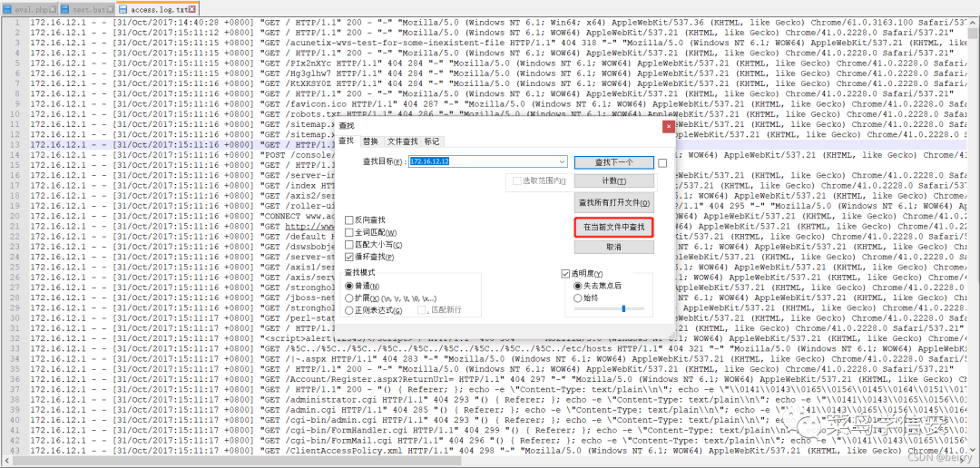Toggle the 透明度 checkbox
This screenshot has height=468, width=980.
click(x=565, y=273)
